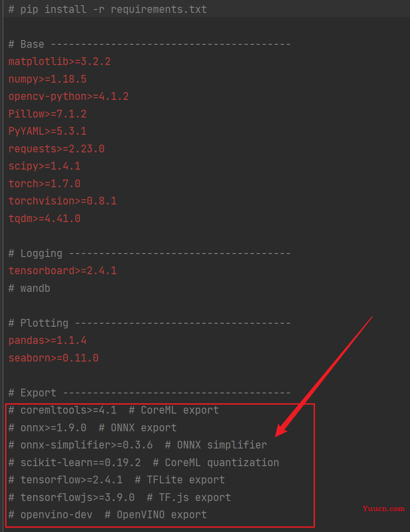Click the numpy>=1.18.5 requirement

47,79
